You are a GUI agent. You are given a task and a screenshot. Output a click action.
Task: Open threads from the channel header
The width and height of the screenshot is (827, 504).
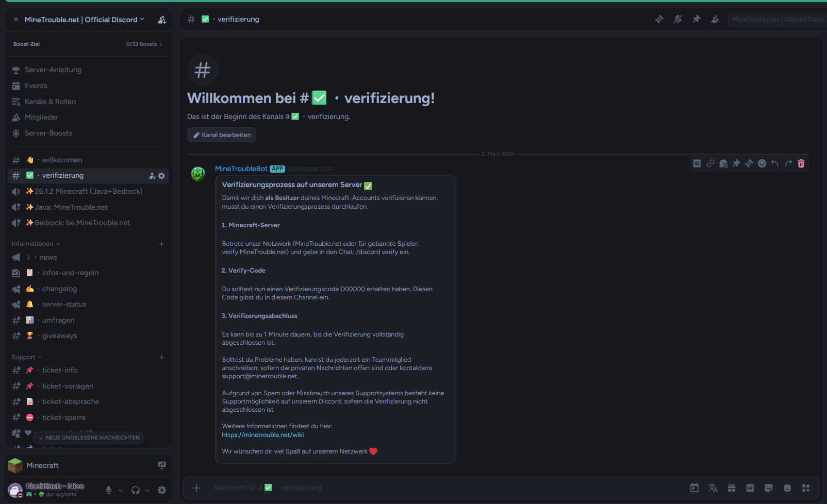[659, 19]
